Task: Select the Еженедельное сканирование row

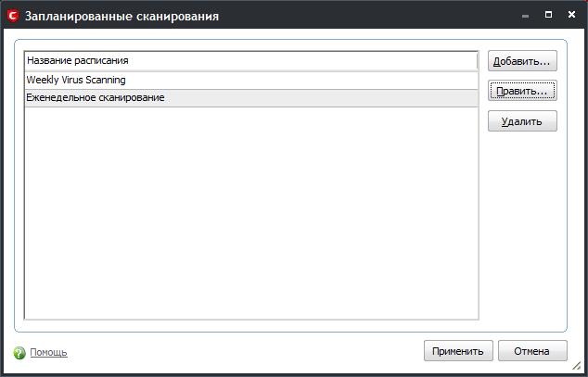Action: tap(96, 97)
